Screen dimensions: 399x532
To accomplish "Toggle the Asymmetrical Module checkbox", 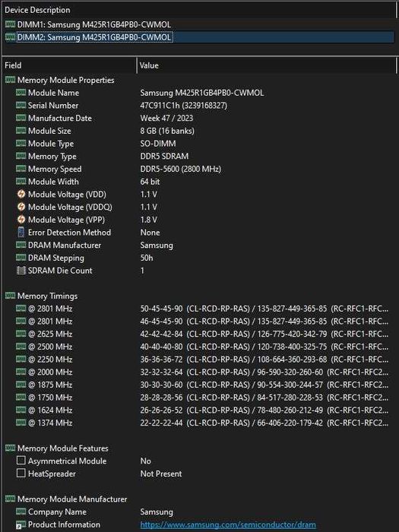I will (x=21, y=461).
